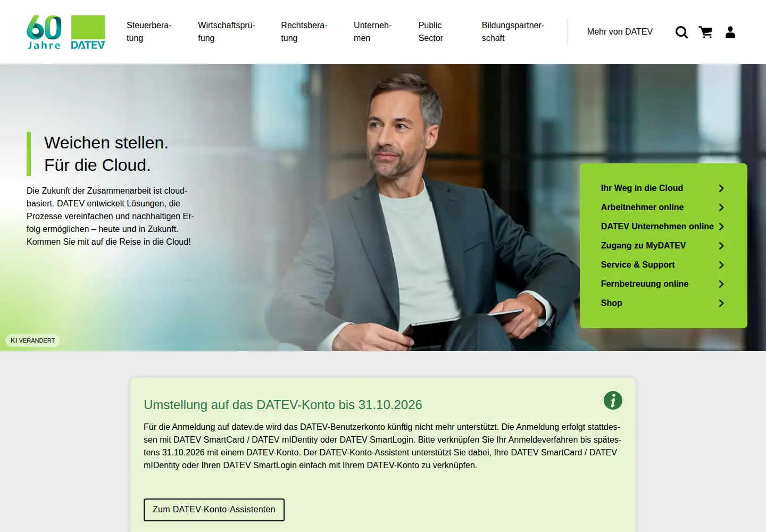Screen dimensions: 766x532
Task: Click chevron beside Arbeitnehmer online
Action: 721,207
